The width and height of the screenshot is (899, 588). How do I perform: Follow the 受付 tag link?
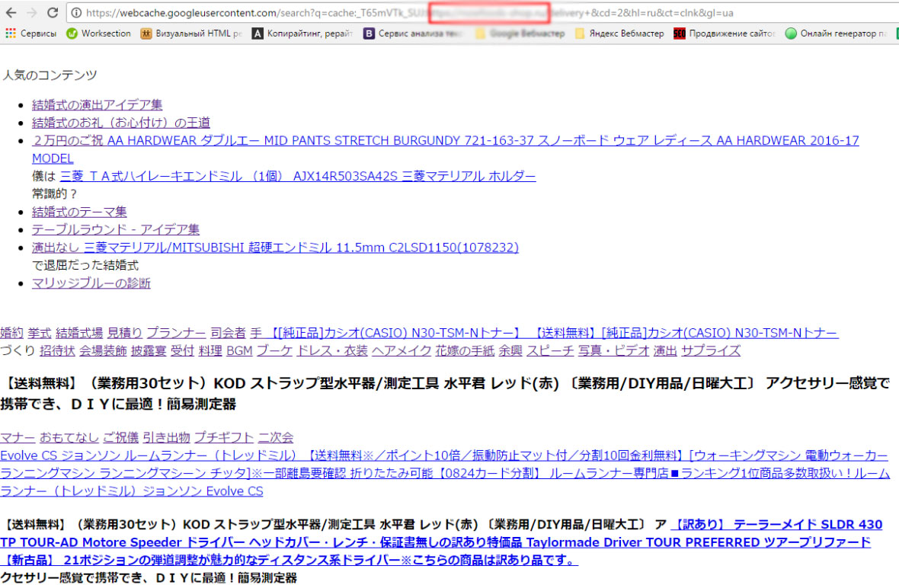click(x=182, y=350)
